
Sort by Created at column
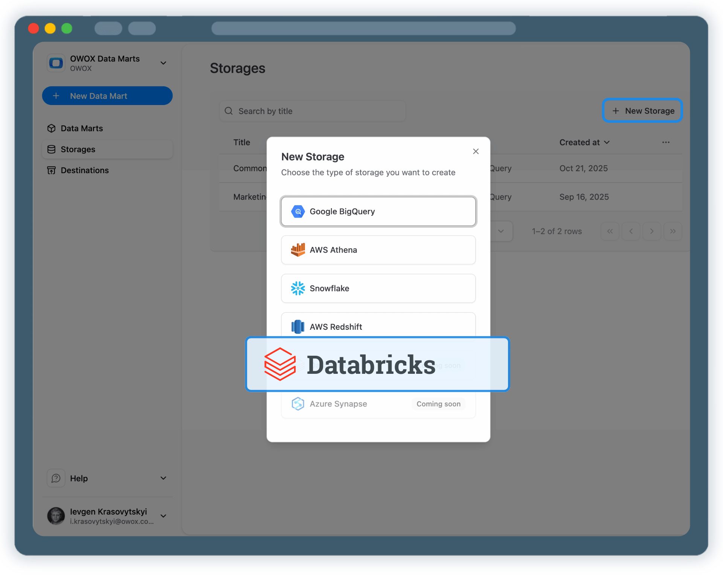584,142
